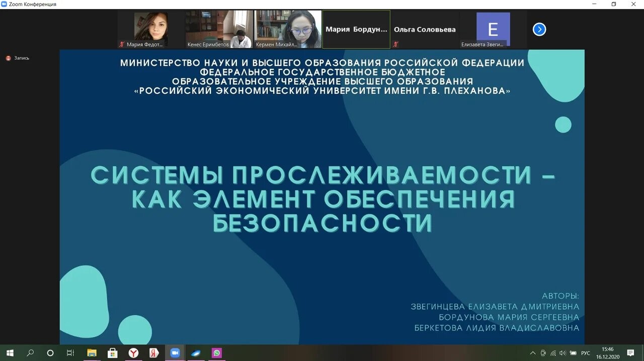644x361 pixels.
Task: Expand hidden system tray icons
Action: click(533, 353)
